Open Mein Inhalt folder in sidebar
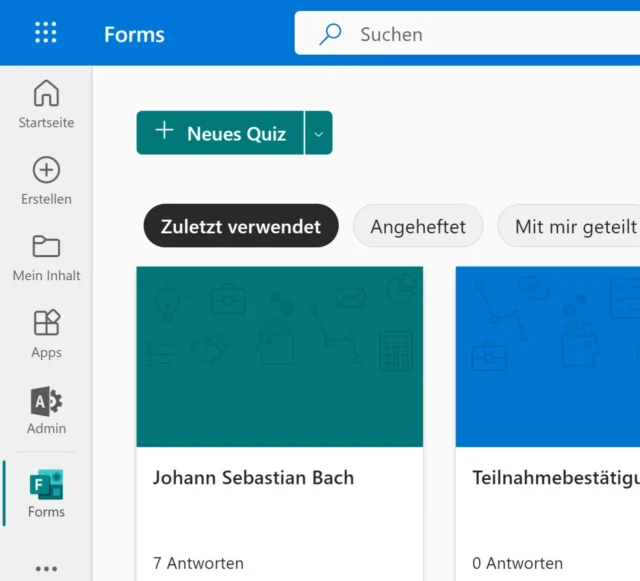This screenshot has height=581, width=640. pos(46,257)
